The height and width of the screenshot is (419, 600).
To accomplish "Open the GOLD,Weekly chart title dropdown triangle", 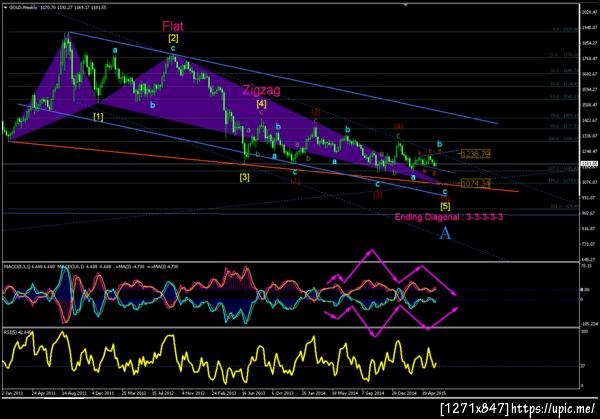I will 6,7.
